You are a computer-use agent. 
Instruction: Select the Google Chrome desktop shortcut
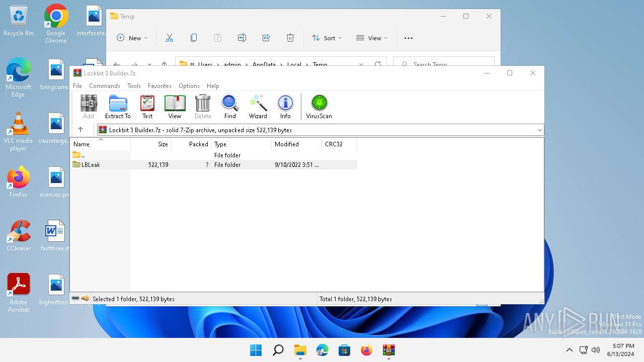(x=56, y=24)
